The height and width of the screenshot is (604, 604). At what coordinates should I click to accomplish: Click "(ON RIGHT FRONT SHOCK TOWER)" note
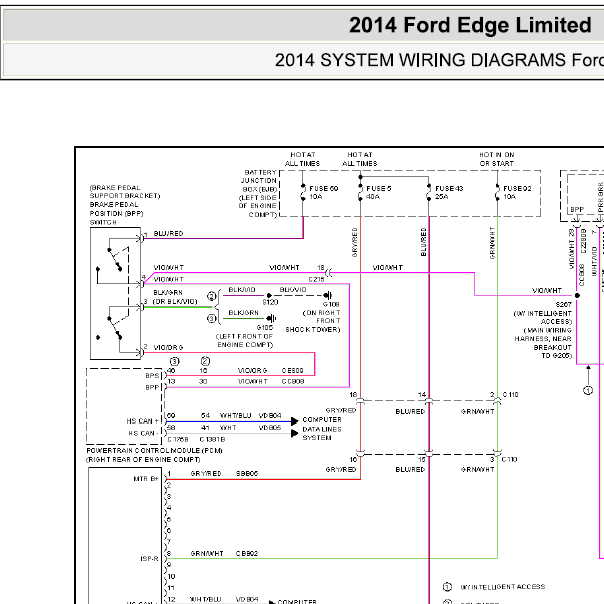tap(313, 321)
